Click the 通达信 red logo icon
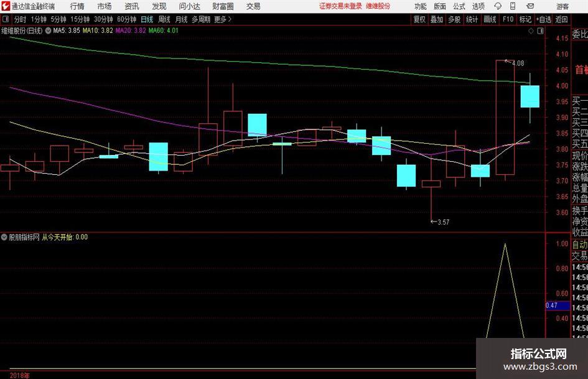 click(6, 6)
